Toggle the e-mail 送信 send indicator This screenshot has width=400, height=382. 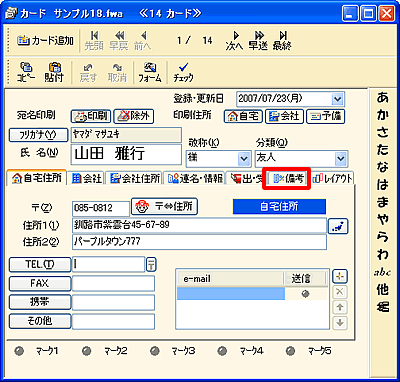pos(306,294)
